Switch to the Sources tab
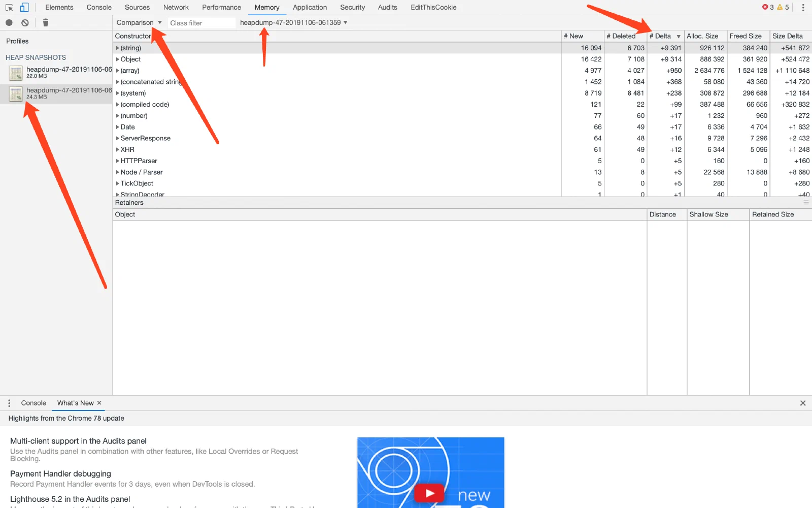The width and height of the screenshot is (812, 508). tap(137, 7)
